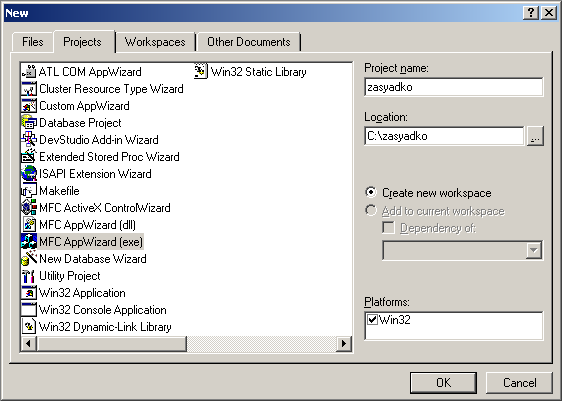Click the Cancel button
This screenshot has height=401, width=562.
pyautogui.click(x=519, y=383)
